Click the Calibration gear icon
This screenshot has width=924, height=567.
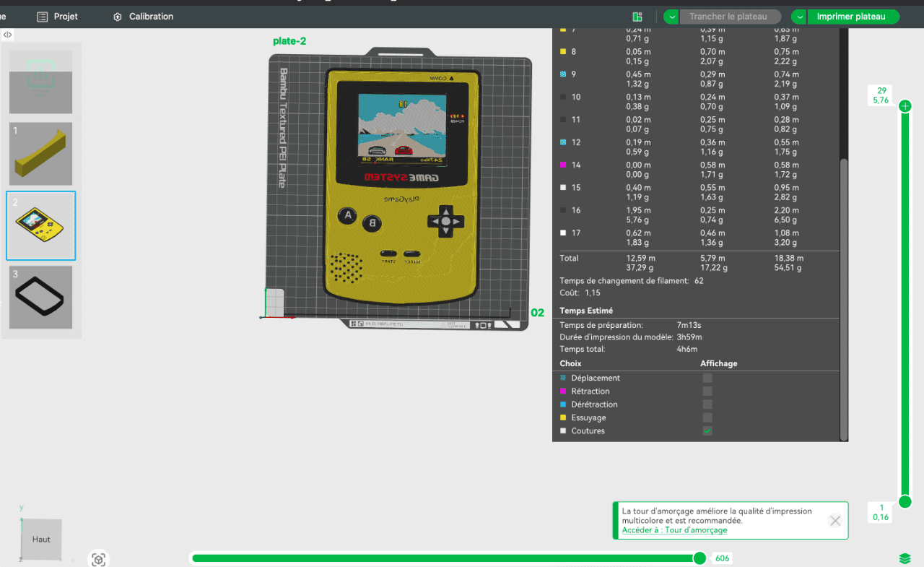pyautogui.click(x=118, y=17)
